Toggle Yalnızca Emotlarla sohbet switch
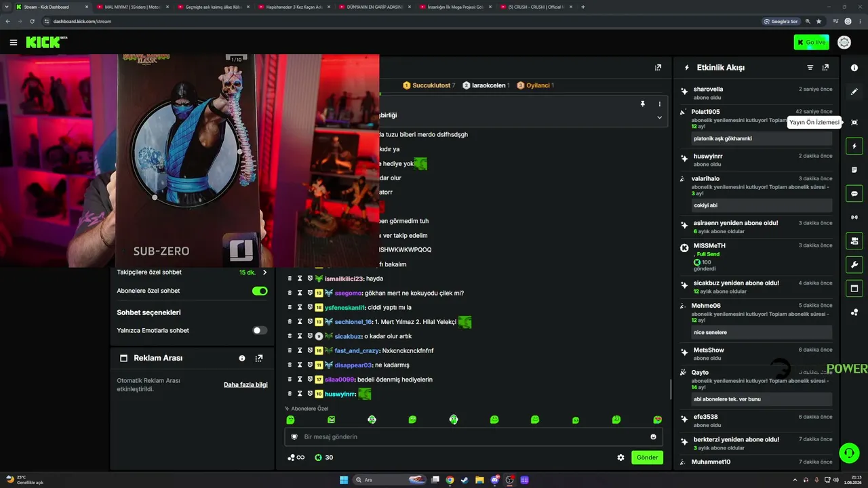The width and height of the screenshot is (868, 488). tap(260, 331)
